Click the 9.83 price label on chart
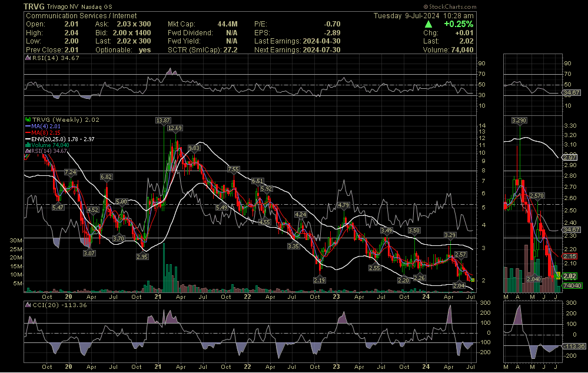 [x=194, y=148]
